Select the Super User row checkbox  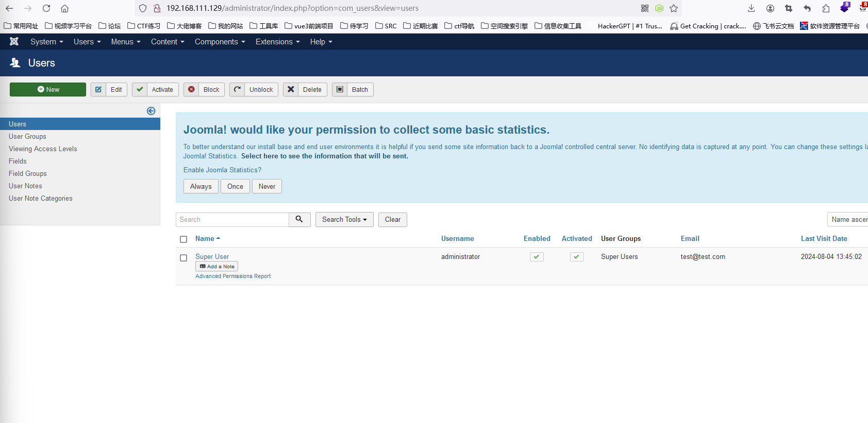[183, 258]
